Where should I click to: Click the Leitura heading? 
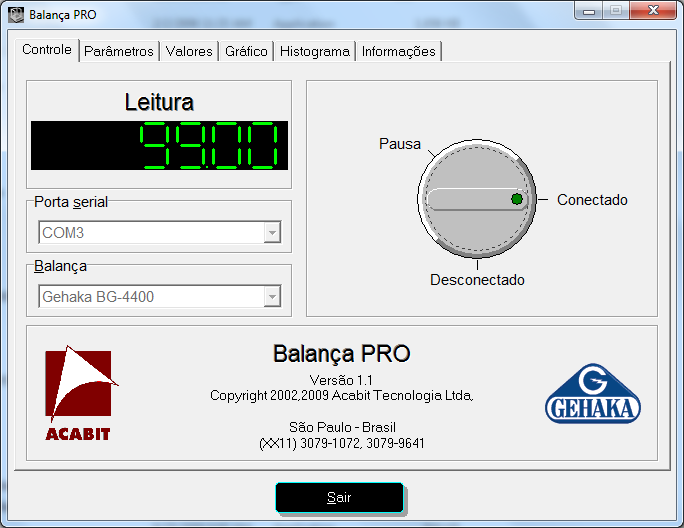159,102
